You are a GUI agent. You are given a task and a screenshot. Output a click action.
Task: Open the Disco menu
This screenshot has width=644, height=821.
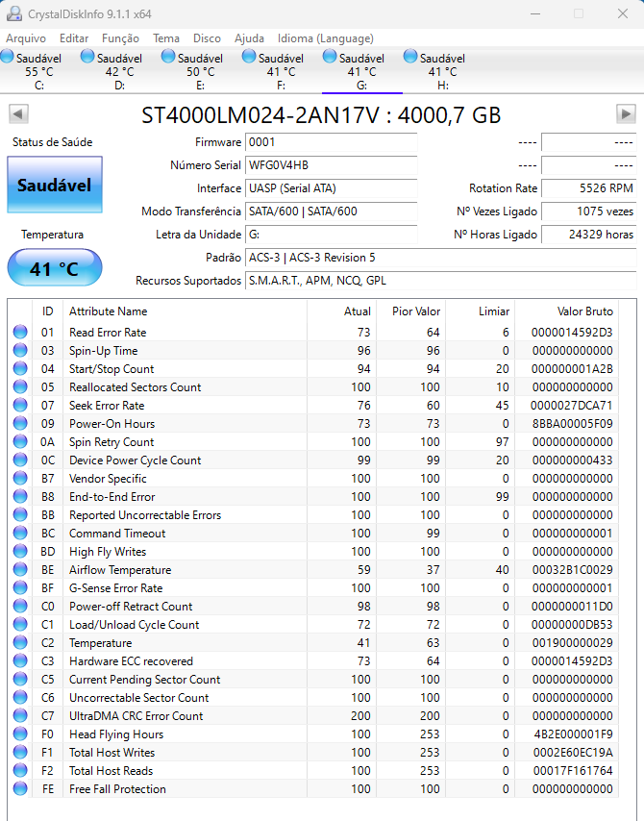point(207,38)
